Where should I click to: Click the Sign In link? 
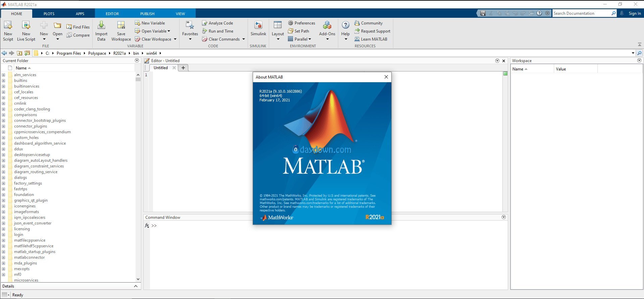[635, 13]
